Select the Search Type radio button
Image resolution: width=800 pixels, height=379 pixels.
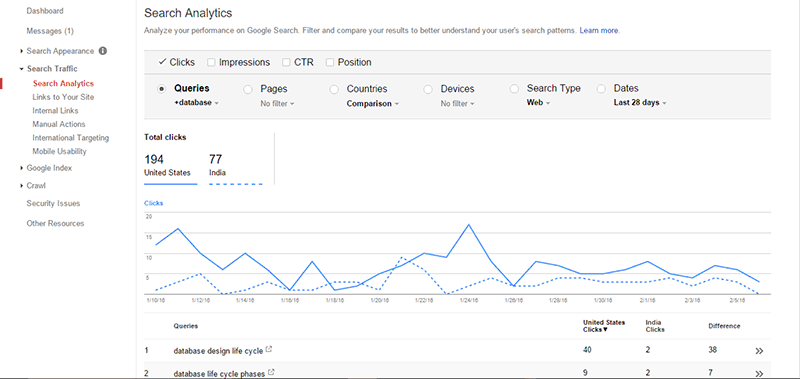tap(514, 89)
